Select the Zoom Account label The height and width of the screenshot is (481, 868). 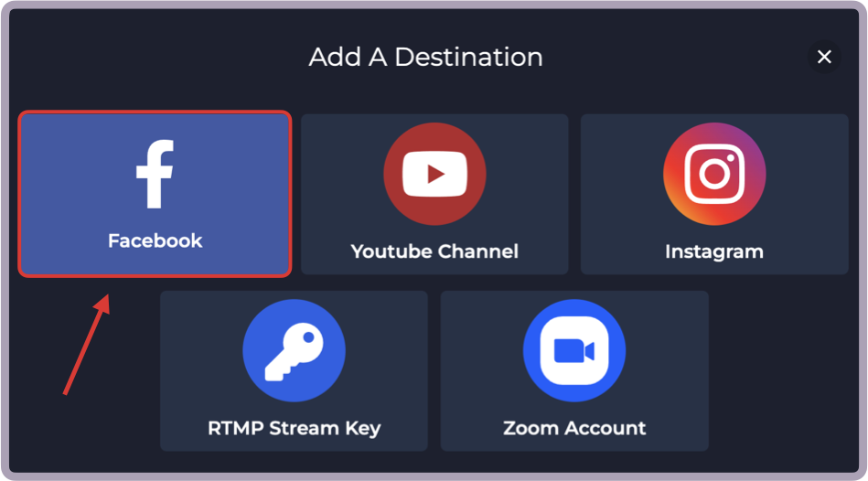coord(574,428)
